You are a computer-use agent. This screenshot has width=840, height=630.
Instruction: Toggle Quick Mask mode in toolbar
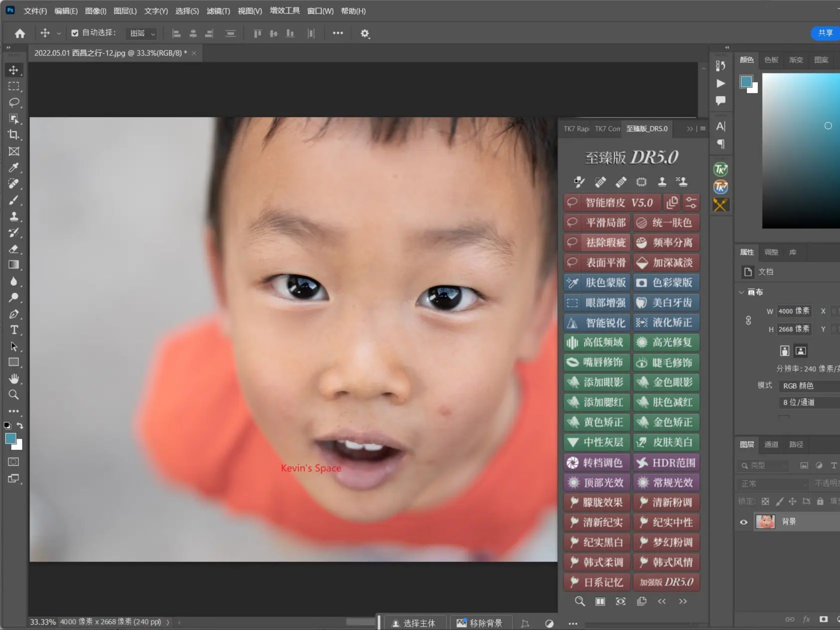coord(13,462)
